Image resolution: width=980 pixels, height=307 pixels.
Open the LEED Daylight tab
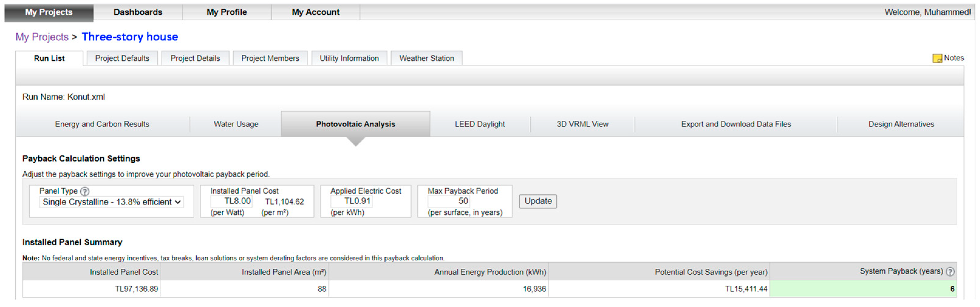coord(480,124)
